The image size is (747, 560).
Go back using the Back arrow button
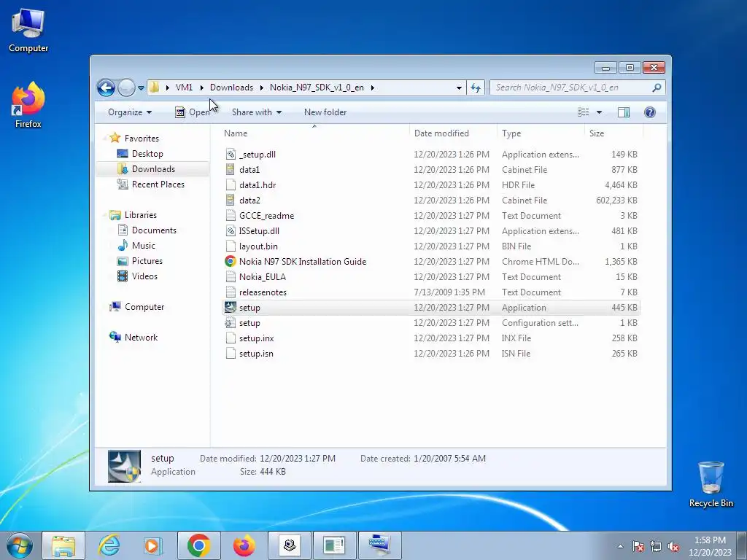click(x=106, y=87)
